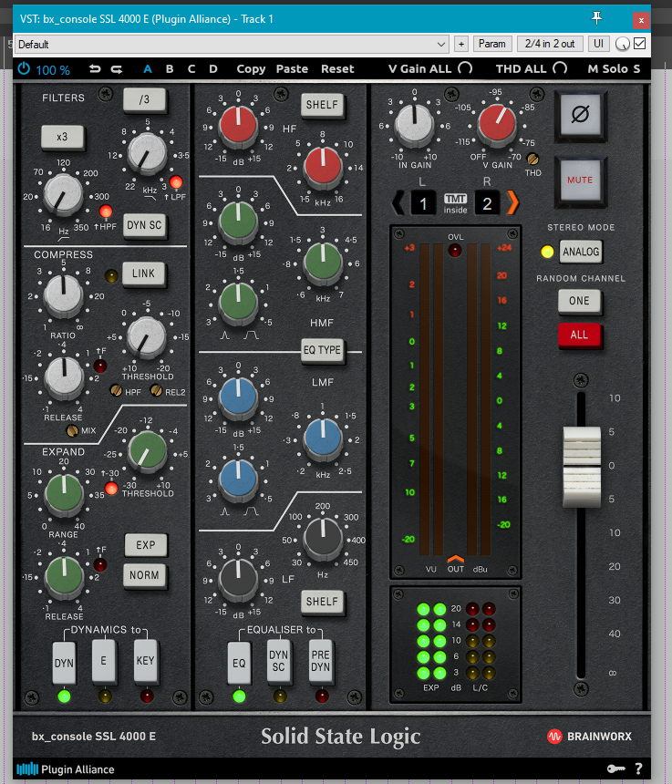The width and height of the screenshot is (672, 784).
Task: Click the red HF gain knob
Action: pos(239,125)
